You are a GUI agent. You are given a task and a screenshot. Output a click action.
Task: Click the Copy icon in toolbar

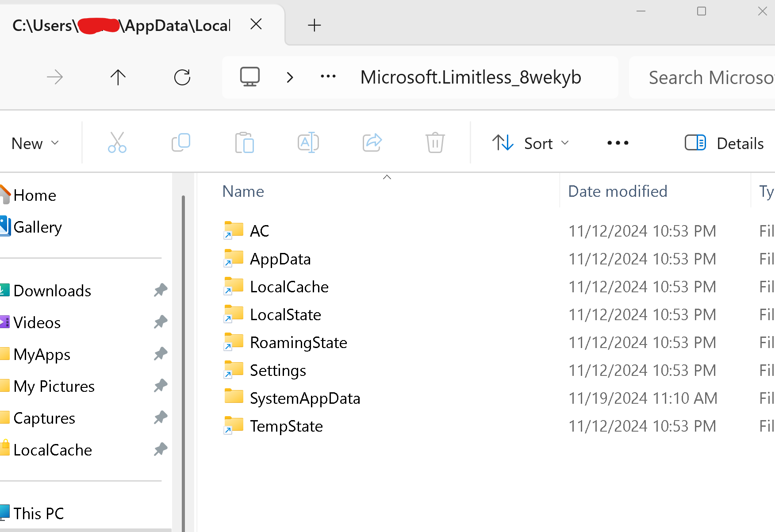[181, 143]
